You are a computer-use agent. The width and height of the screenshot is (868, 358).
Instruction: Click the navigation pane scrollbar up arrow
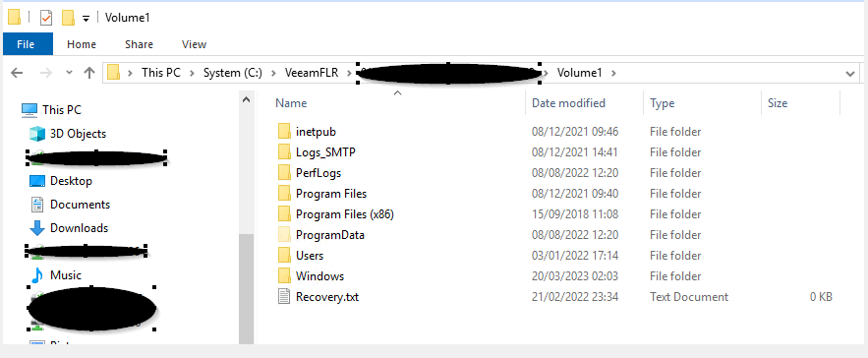coord(247,100)
